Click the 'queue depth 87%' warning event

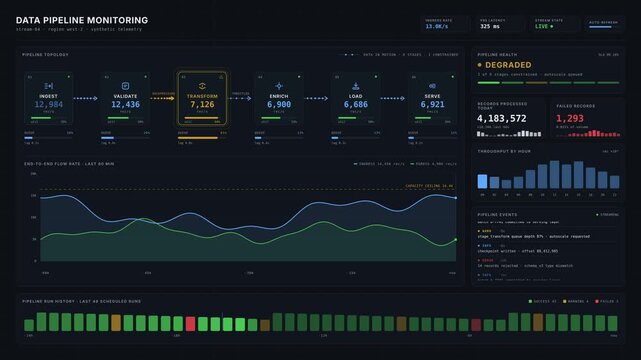point(547,234)
